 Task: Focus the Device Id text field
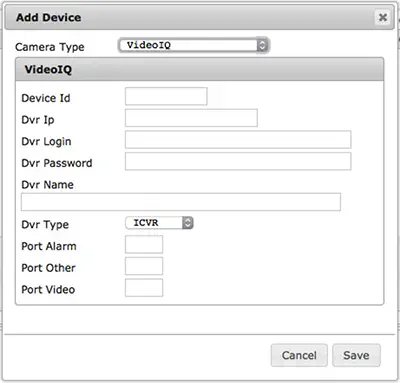click(x=166, y=96)
